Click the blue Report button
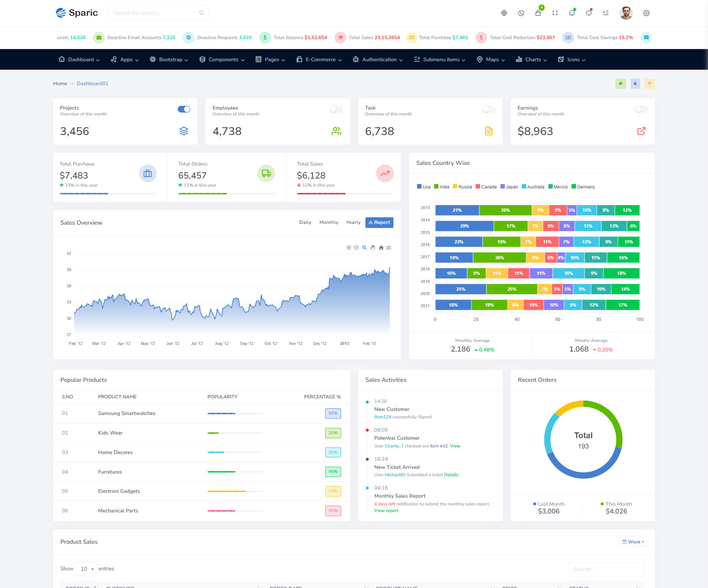 click(x=379, y=222)
